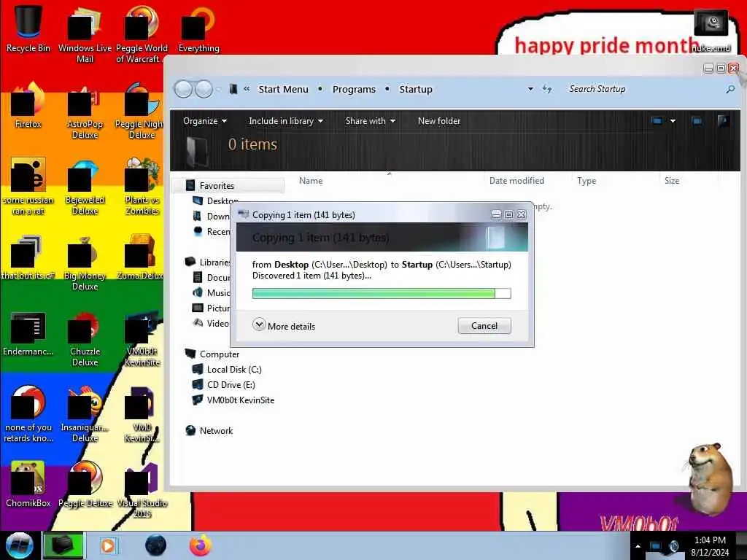Select Endermanc... desktop icon
747x560 pixels.
point(28,333)
